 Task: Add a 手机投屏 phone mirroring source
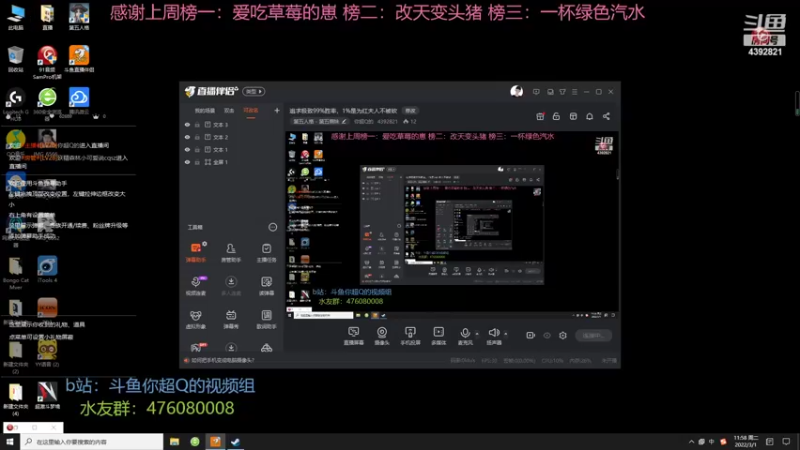[410, 336]
